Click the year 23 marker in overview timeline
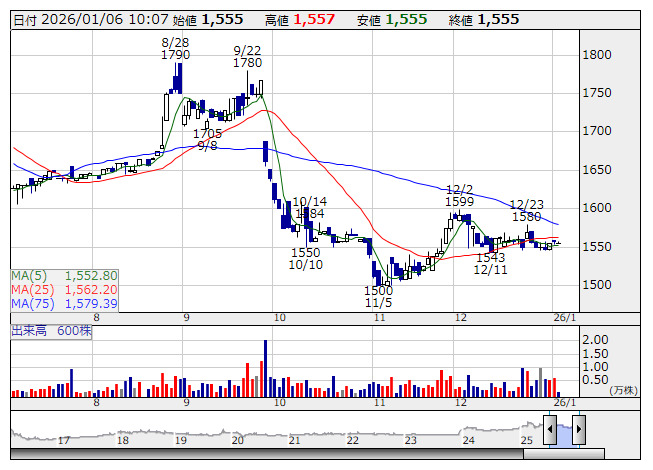The width and height of the screenshot is (653, 470). coord(411,440)
